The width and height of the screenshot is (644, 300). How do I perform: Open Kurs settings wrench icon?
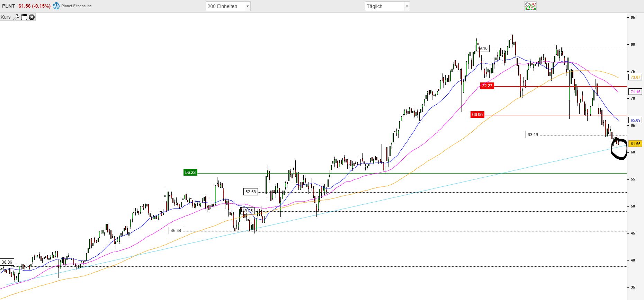pos(16,17)
